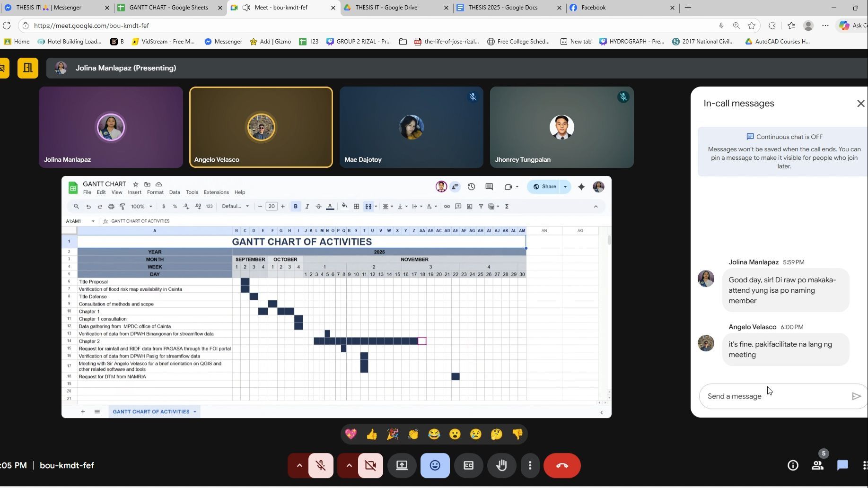Send the heart emoji reaction
The height and width of the screenshot is (488, 868).
351,435
